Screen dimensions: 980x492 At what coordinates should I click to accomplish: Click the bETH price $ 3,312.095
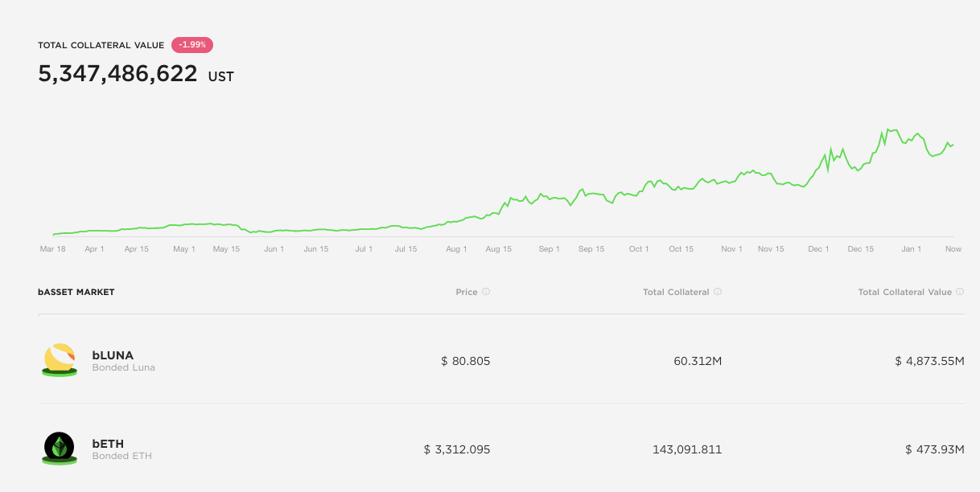coord(456,449)
